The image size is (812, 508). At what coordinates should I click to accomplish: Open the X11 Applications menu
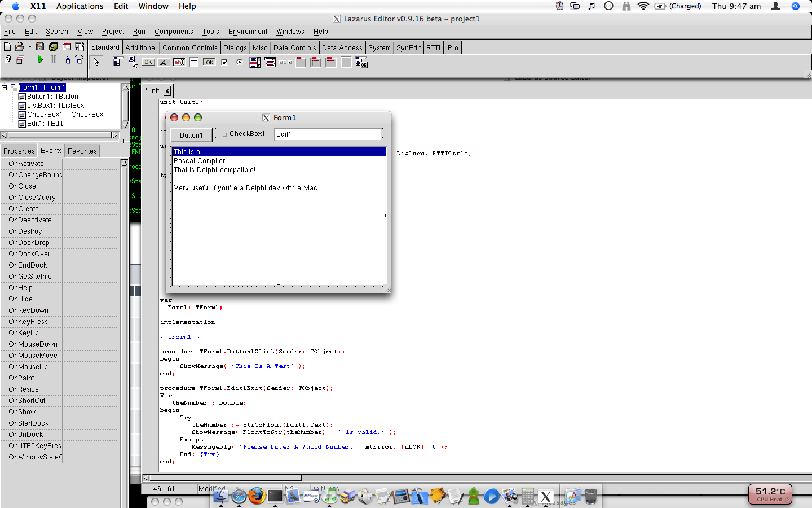(80, 6)
